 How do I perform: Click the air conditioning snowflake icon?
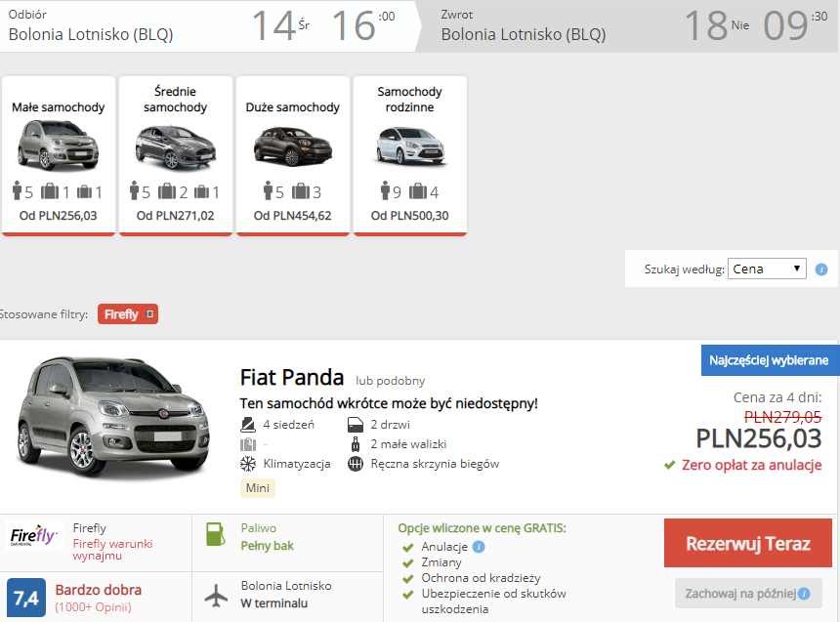click(248, 464)
